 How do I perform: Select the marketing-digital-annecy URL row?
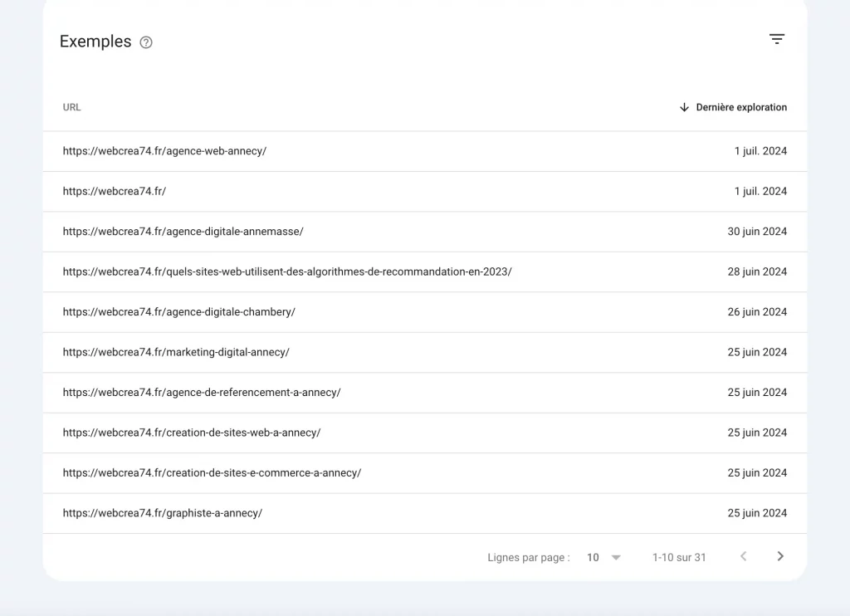point(425,352)
